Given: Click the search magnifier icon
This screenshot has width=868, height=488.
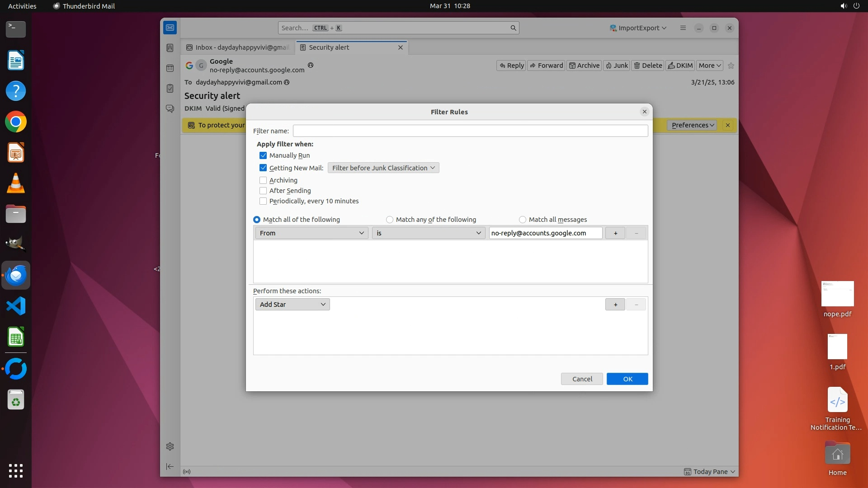Looking at the screenshot, I should tap(513, 28).
